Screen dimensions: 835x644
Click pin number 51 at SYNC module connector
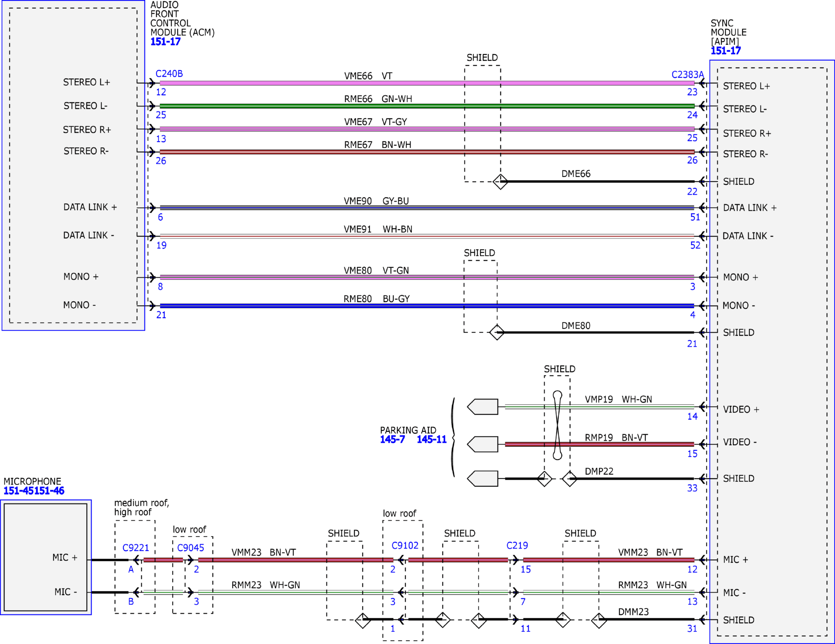pos(695,217)
